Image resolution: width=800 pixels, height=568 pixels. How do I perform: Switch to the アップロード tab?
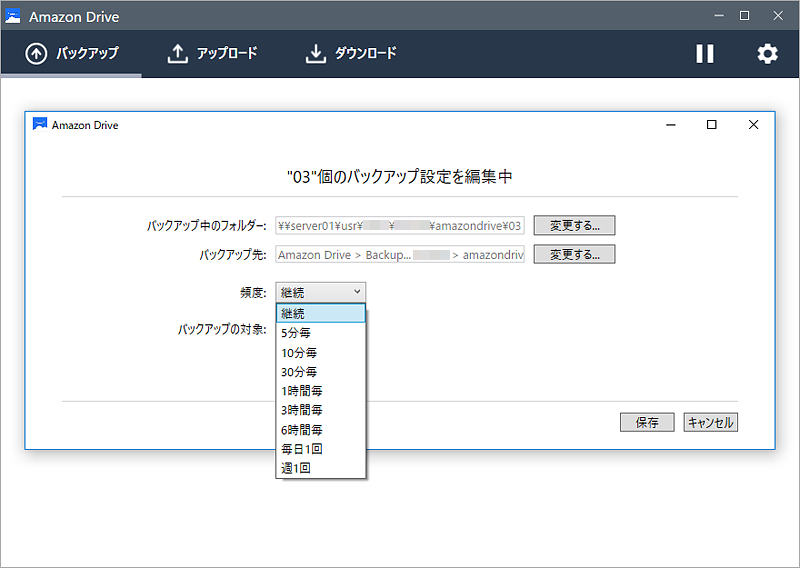point(212,53)
